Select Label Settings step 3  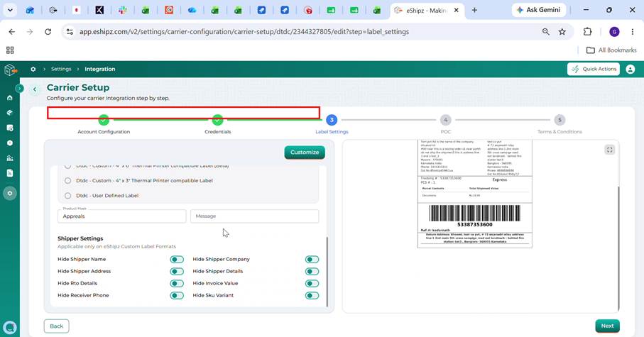pos(332,120)
